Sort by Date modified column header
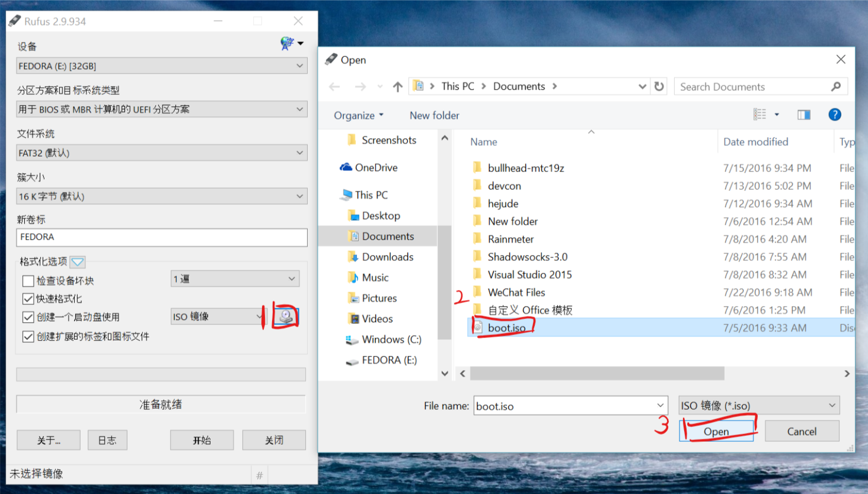The height and width of the screenshot is (494, 868). coord(755,142)
